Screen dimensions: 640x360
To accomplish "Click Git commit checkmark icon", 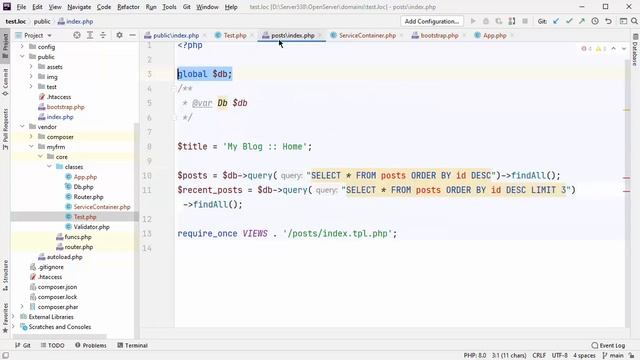I will pos(569,21).
